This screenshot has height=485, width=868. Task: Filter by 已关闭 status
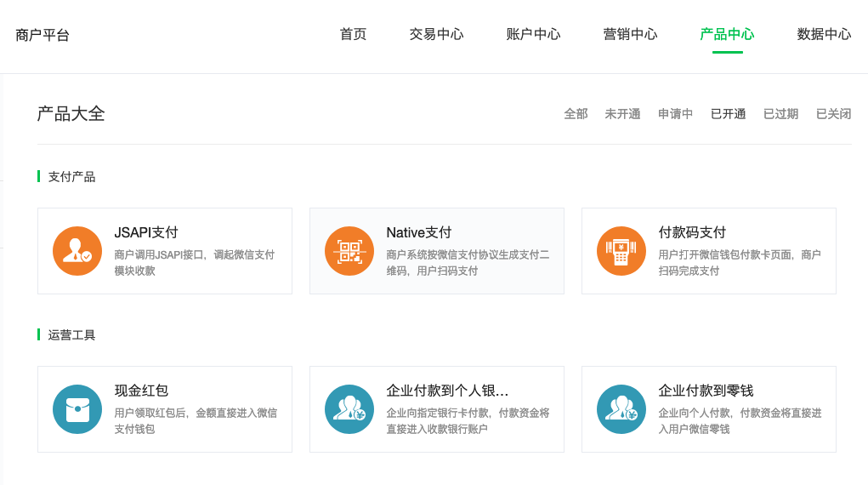833,114
